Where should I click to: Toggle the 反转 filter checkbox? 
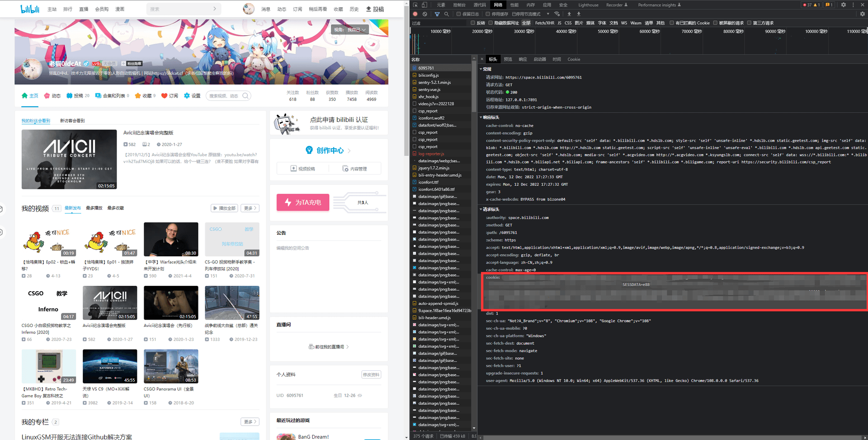click(x=473, y=23)
